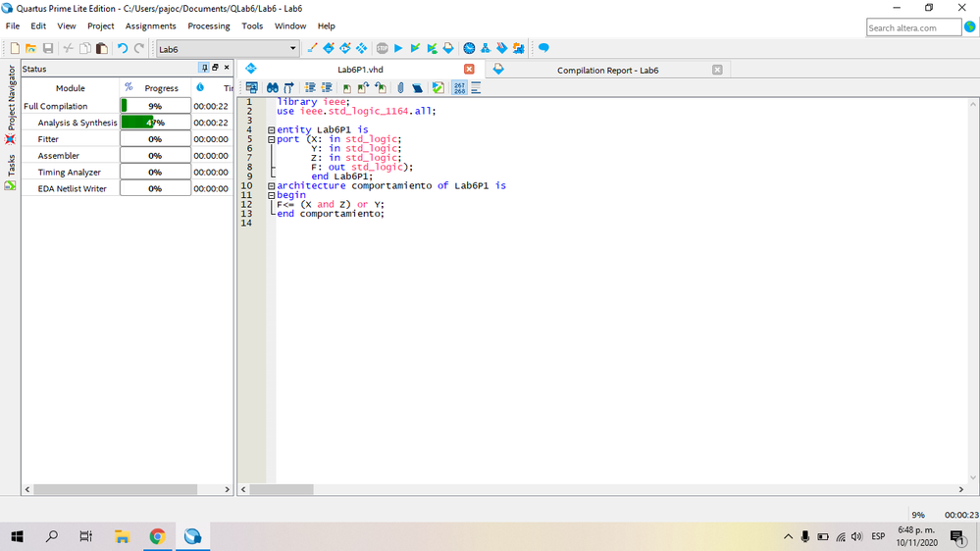980x551 pixels.
Task: Collapse the architecture comportamiento code block
Action: [271, 185]
